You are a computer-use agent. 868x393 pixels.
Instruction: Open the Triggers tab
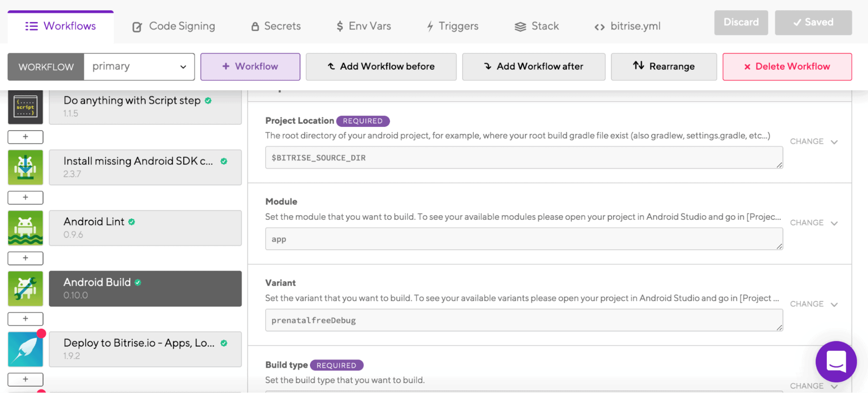(453, 26)
